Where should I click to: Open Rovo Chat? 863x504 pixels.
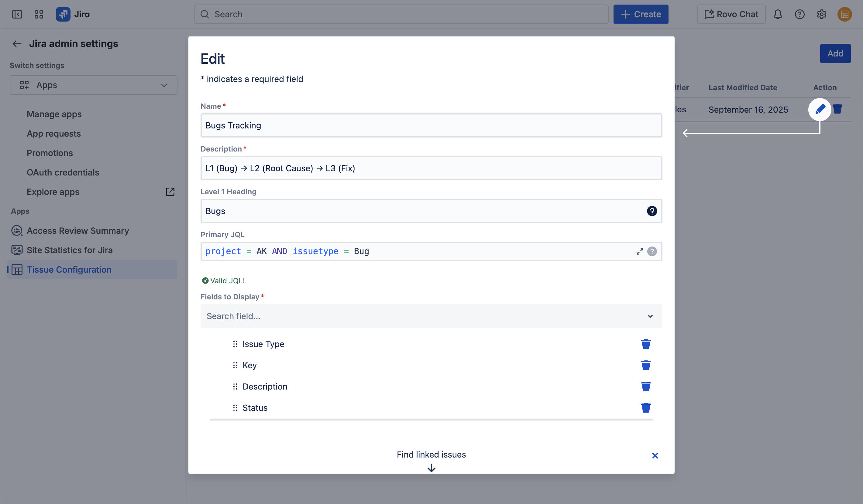(x=731, y=14)
